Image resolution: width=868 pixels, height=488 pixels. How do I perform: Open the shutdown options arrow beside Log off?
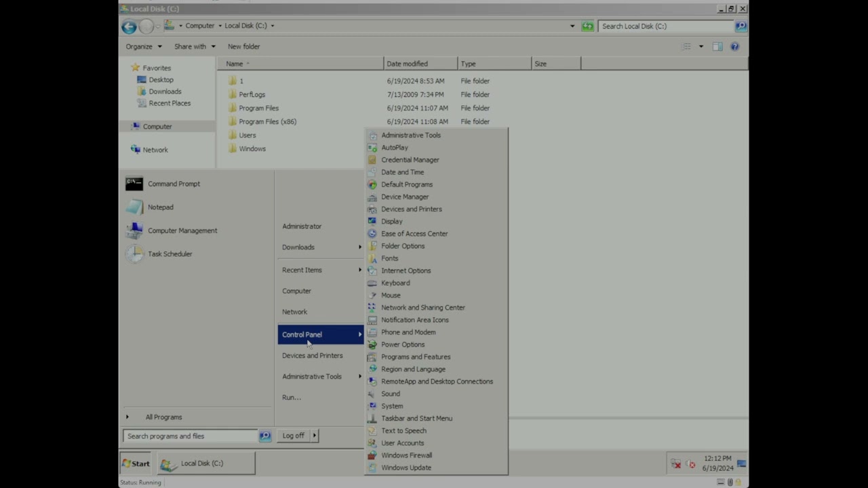pyautogui.click(x=314, y=436)
